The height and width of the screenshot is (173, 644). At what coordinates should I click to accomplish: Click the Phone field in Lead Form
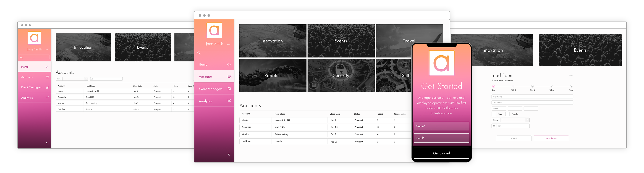499,109
